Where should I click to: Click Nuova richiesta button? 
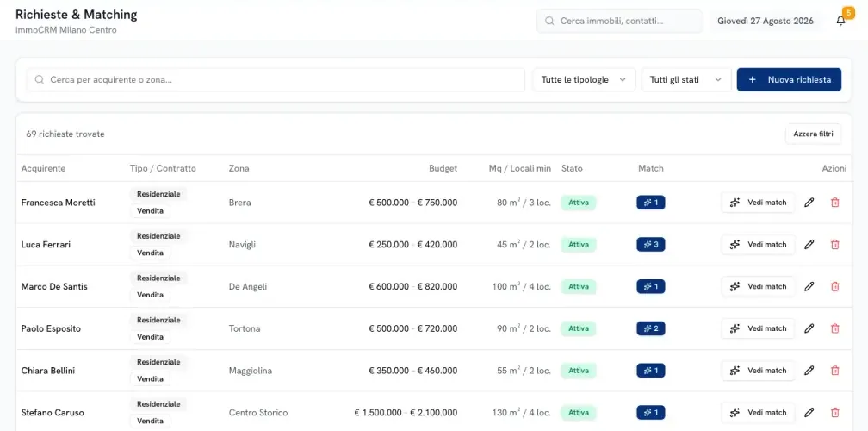(789, 80)
